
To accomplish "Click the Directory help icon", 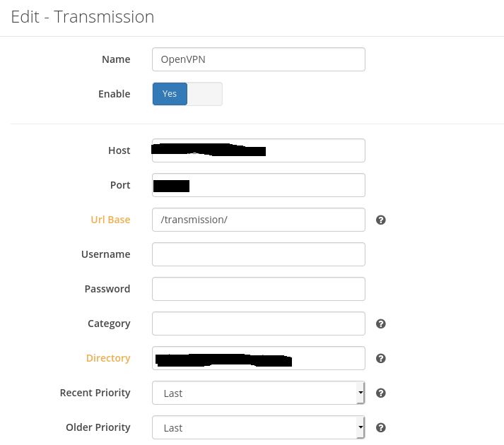I will click(x=380, y=359).
